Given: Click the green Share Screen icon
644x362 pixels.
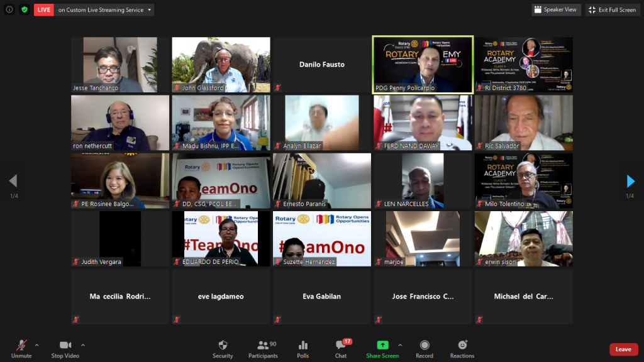Looking at the screenshot, I should pyautogui.click(x=382, y=345).
